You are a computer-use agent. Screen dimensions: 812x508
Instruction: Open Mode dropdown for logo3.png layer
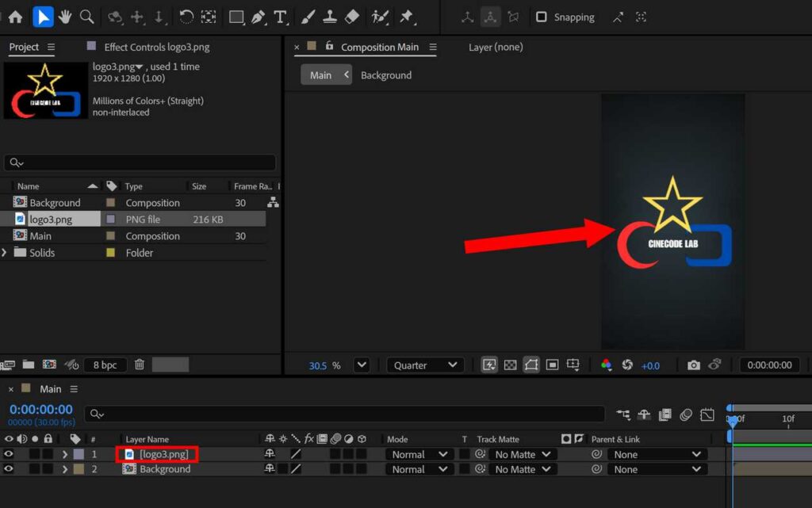click(x=419, y=455)
